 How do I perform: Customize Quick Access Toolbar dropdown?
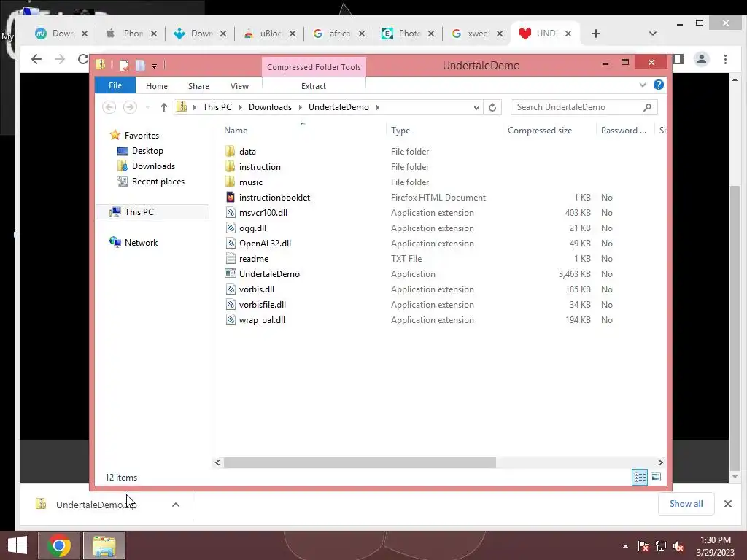coord(155,66)
